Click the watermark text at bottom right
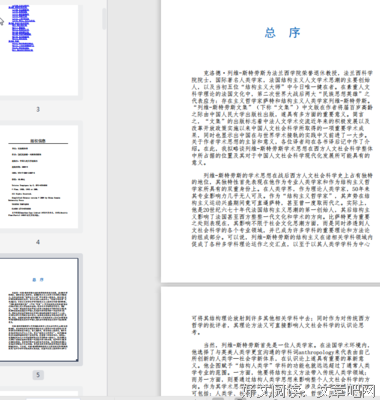Screen dimensions: 380x400 [308, 390]
